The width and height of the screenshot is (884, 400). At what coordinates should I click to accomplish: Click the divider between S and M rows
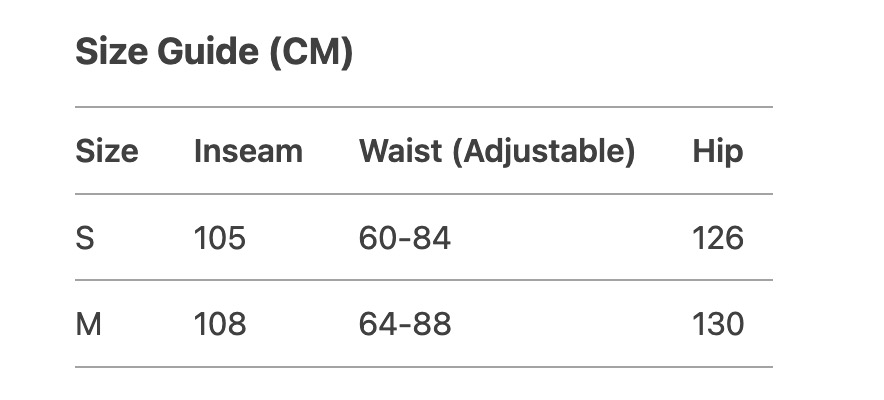tap(424, 280)
